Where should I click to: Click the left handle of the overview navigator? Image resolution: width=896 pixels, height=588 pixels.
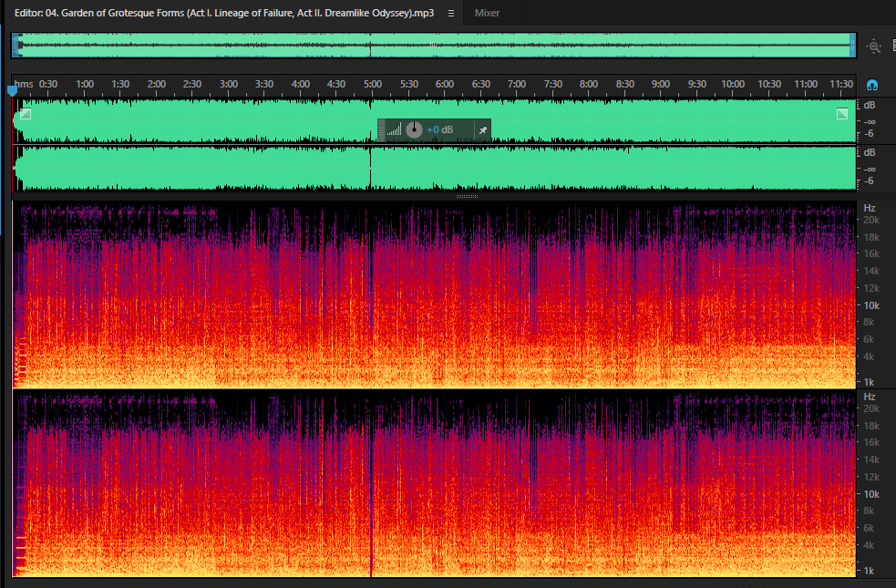[15, 46]
